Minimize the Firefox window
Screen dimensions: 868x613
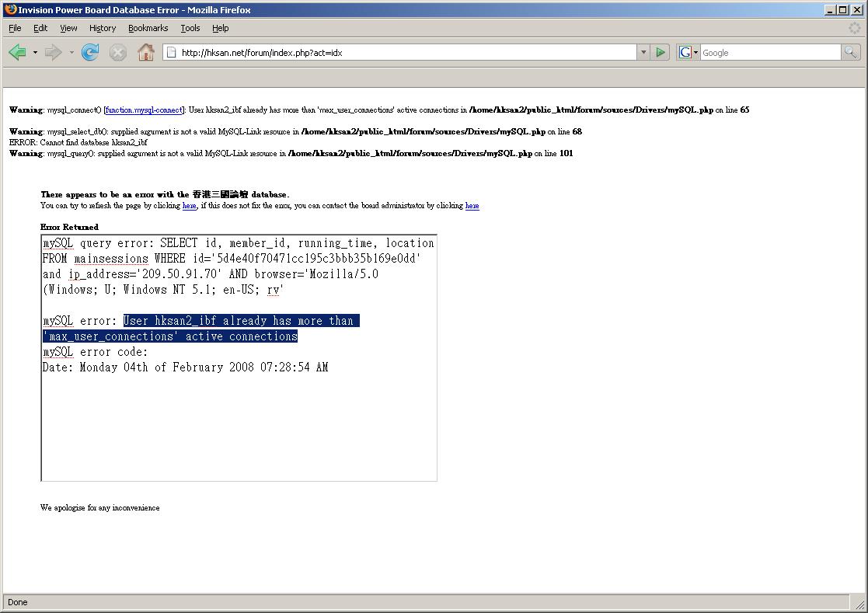pyautogui.click(x=830, y=10)
